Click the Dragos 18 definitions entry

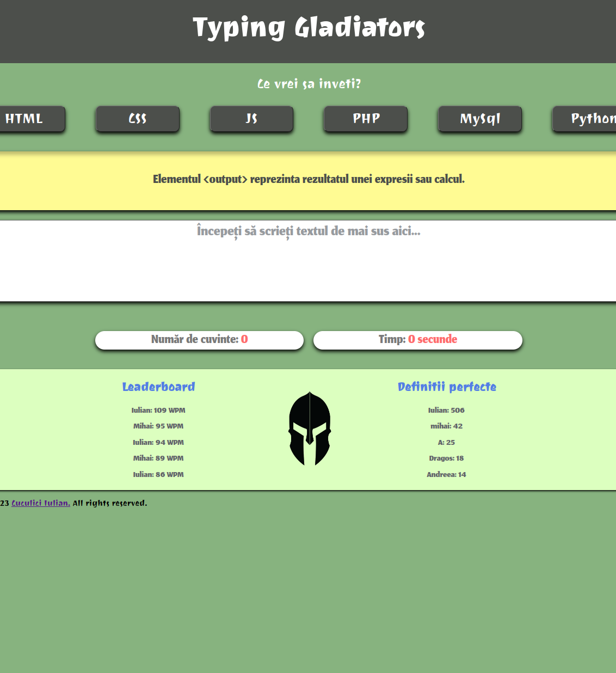coord(446,458)
